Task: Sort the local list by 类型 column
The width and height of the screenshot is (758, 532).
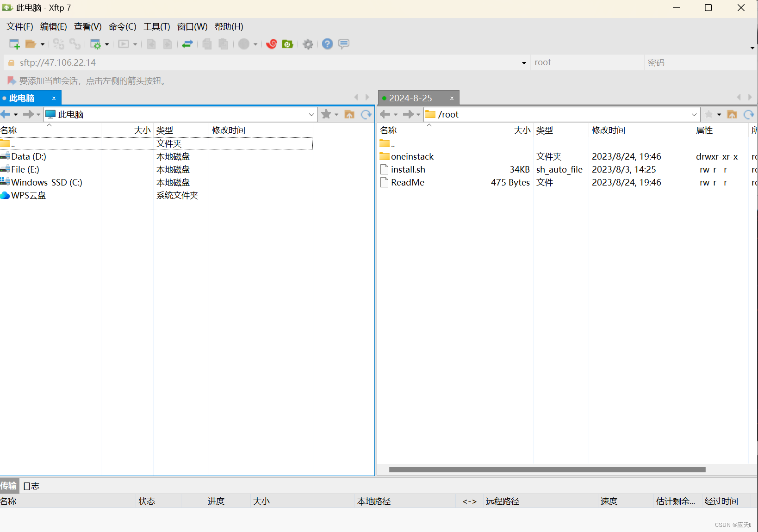Action: tap(181, 130)
